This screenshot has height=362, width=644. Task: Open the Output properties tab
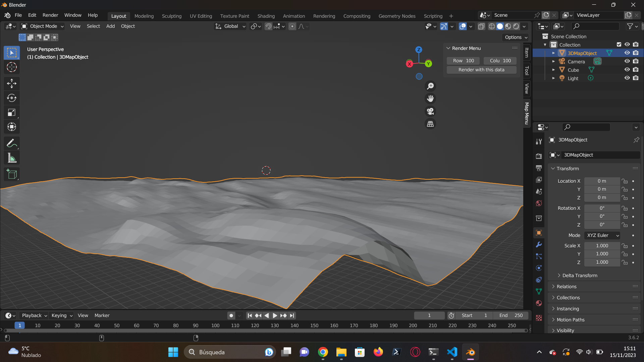pyautogui.click(x=539, y=168)
